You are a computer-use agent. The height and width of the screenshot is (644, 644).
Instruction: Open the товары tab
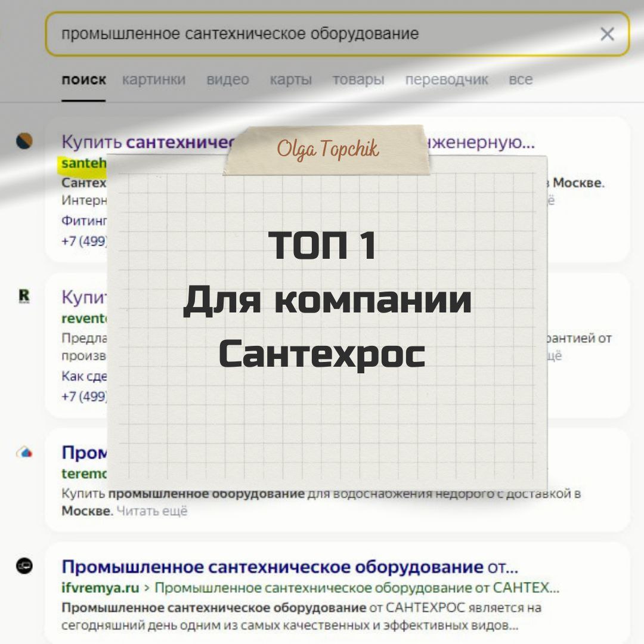point(358,80)
